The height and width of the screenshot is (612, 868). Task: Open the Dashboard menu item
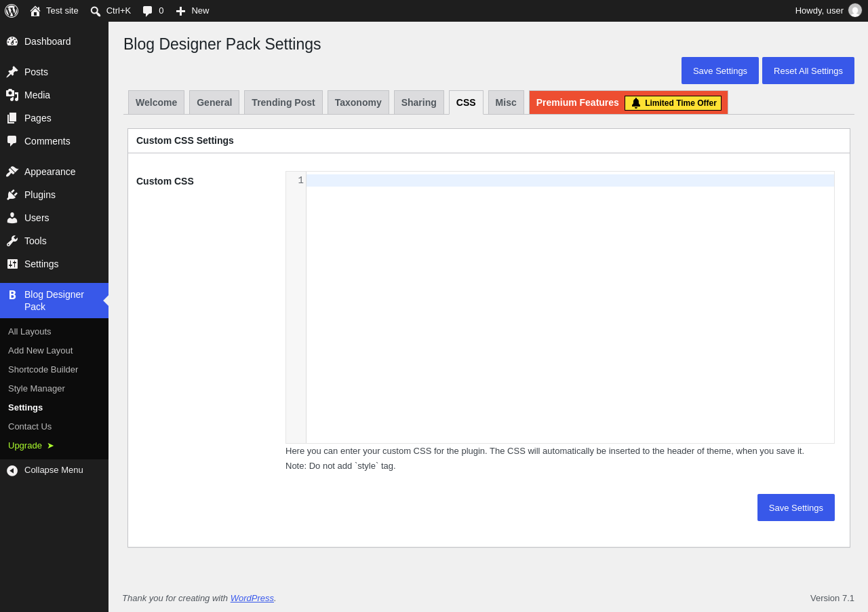[x=54, y=41]
